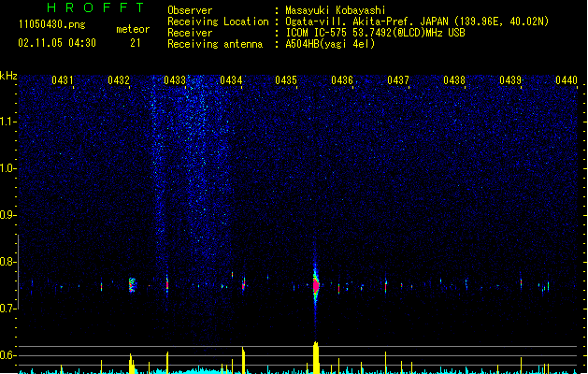
Task: Click the A504HB(yagi 4el) antenna text
Action: pos(330,44)
